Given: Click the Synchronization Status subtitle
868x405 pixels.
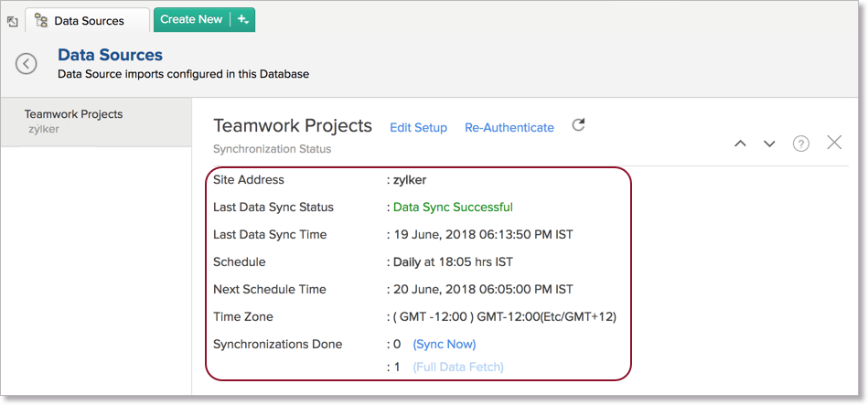Looking at the screenshot, I should tap(273, 149).
